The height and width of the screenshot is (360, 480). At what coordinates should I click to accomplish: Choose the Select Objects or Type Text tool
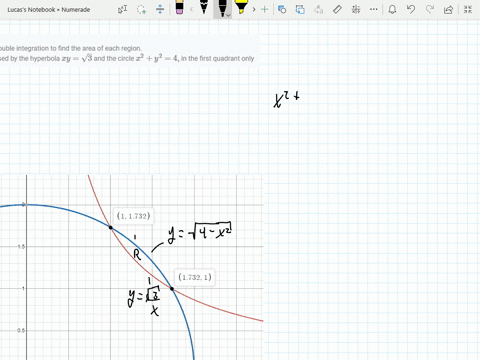click(122, 9)
